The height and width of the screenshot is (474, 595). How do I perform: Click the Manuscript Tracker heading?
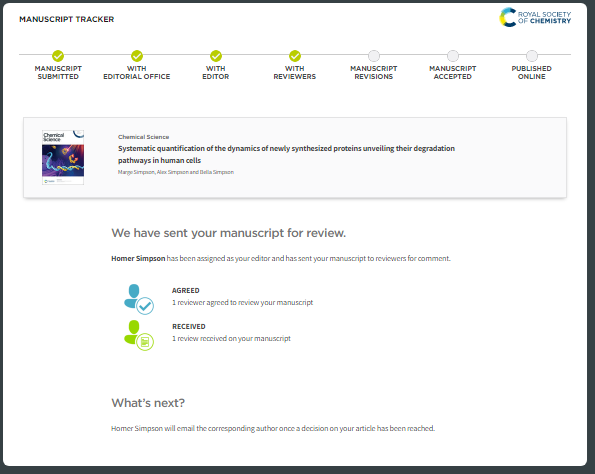(66, 19)
